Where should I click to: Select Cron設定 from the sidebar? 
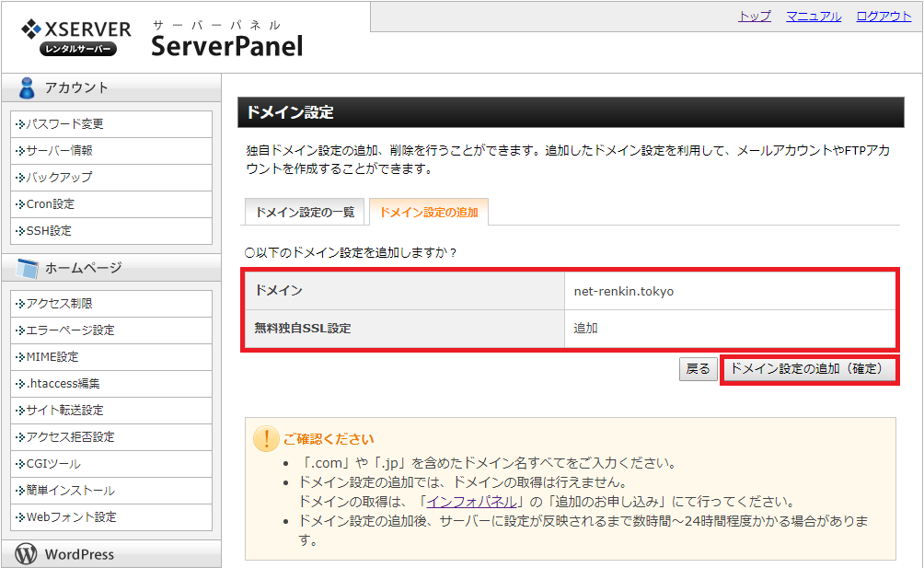point(50,204)
